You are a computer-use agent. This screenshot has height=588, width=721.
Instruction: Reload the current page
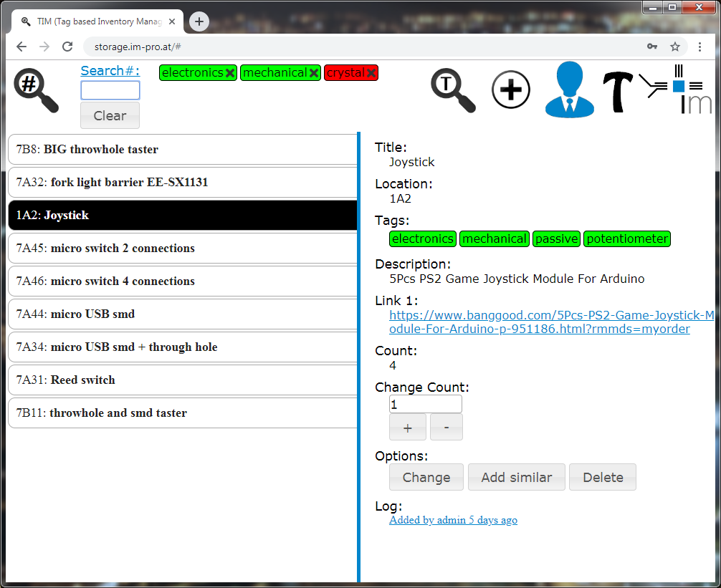click(x=67, y=47)
